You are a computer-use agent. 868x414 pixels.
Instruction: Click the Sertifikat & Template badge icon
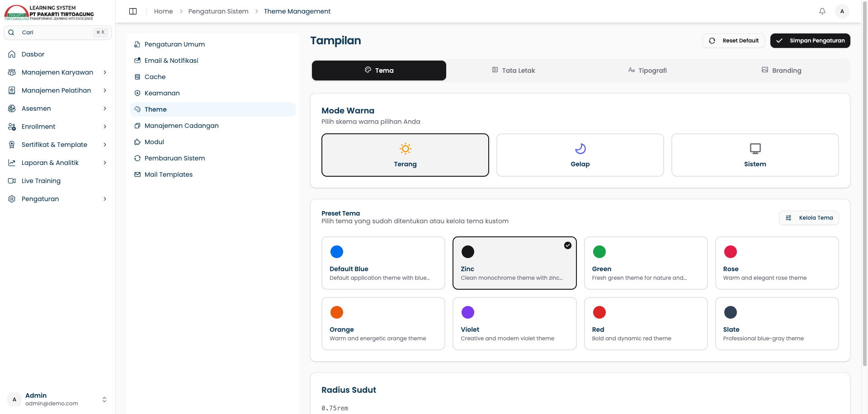tap(12, 145)
